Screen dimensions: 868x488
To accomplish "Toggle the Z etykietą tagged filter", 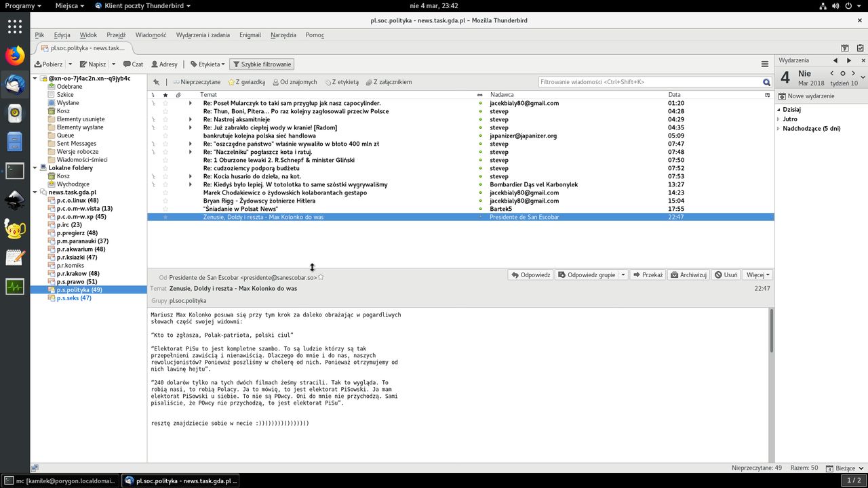I will pyautogui.click(x=341, y=82).
